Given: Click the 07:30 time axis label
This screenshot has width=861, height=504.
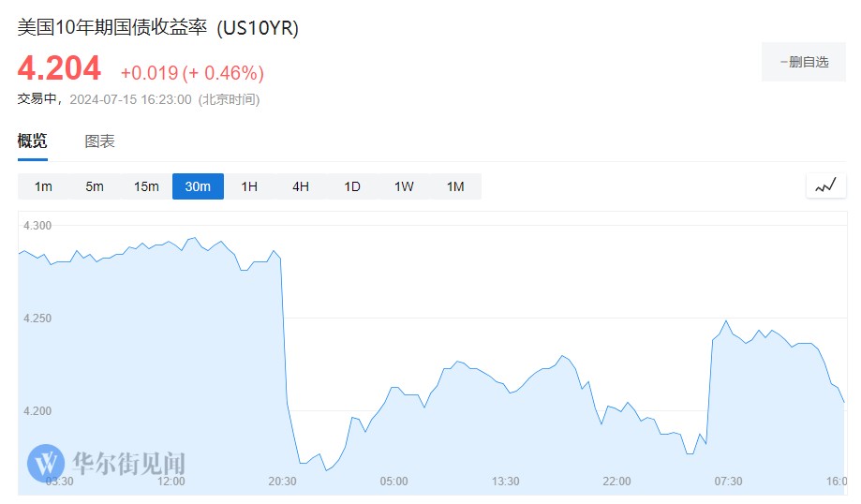Looking at the screenshot, I should click(x=728, y=482).
